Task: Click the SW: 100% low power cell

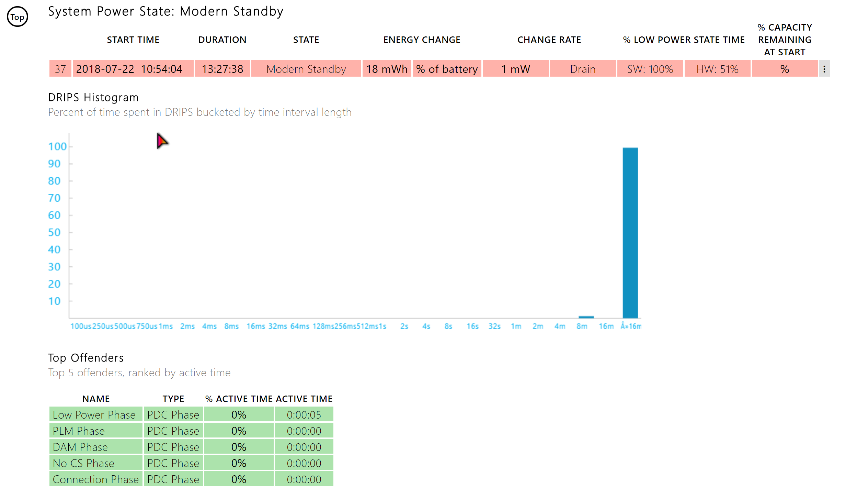Action: 650,69
